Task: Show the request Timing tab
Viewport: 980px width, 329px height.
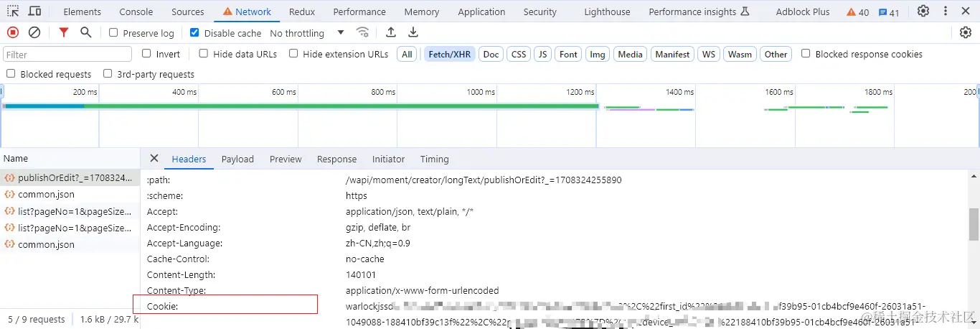Action: pyautogui.click(x=434, y=159)
